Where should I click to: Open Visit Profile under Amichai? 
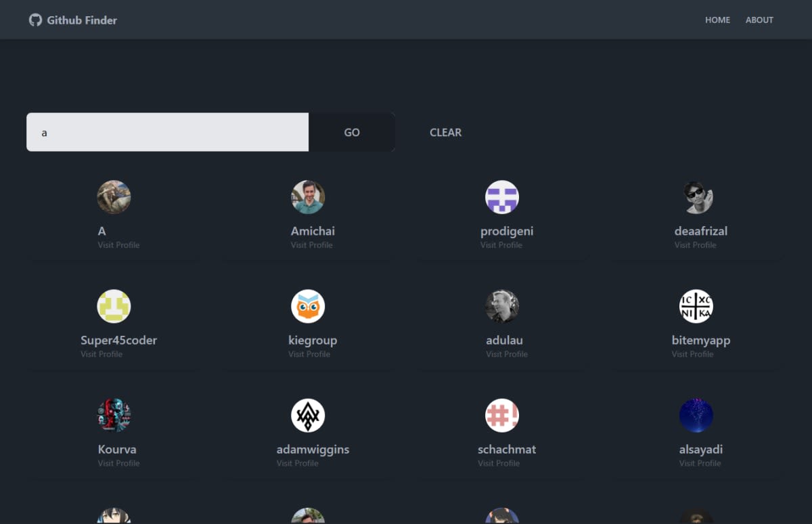point(311,244)
